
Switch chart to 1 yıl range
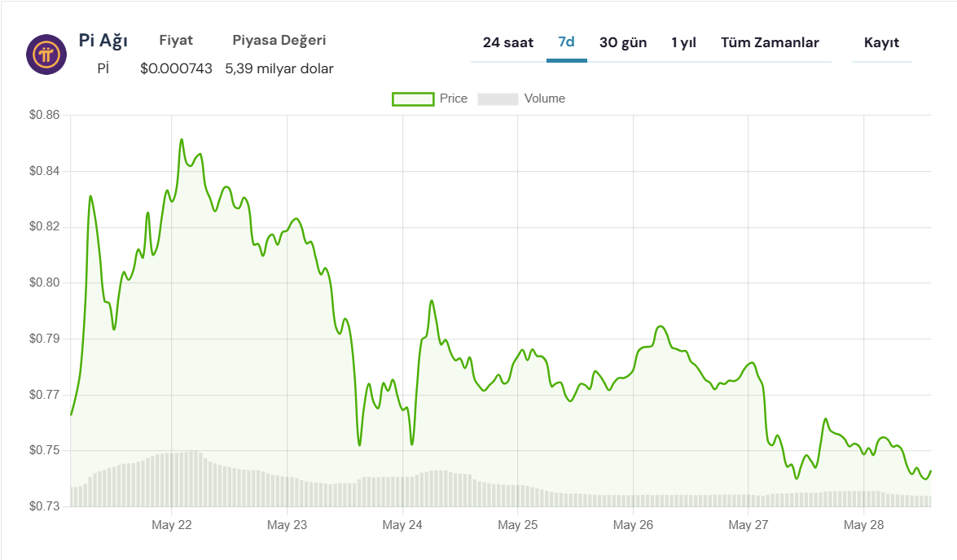683,42
